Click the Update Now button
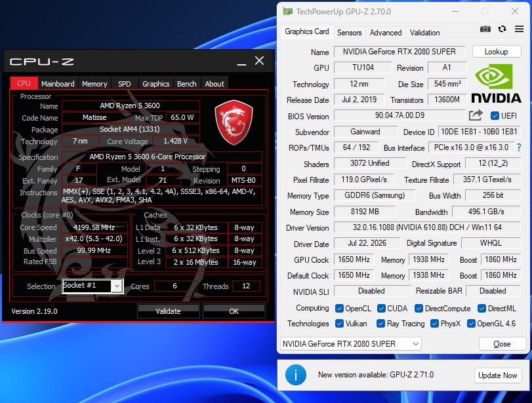 coord(497,375)
